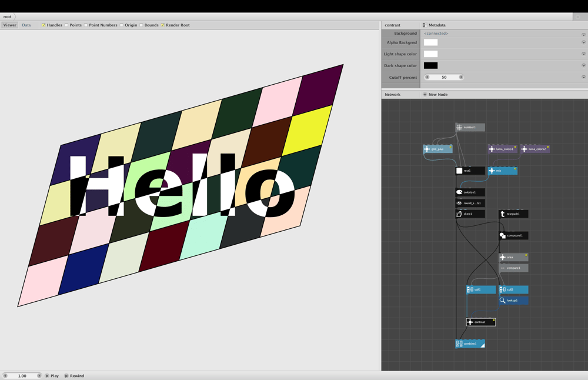
Task: Select the number1 node in the network
Action: (470, 128)
